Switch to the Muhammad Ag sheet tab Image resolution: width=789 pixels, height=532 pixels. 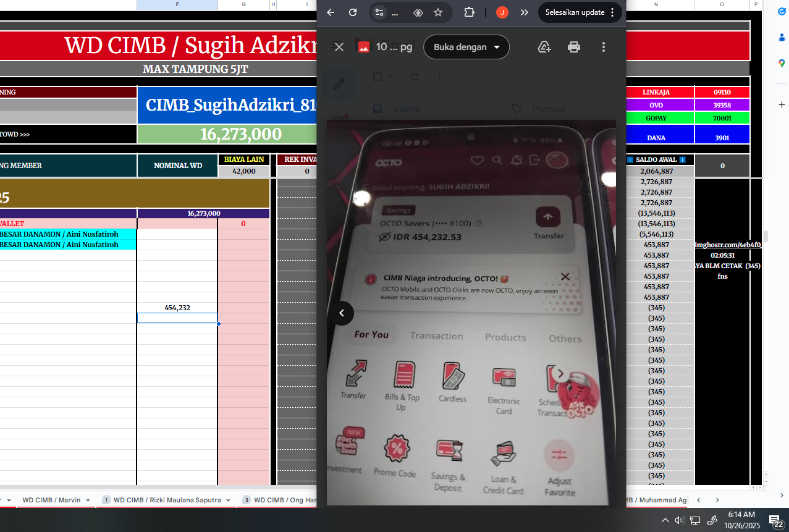point(657,500)
